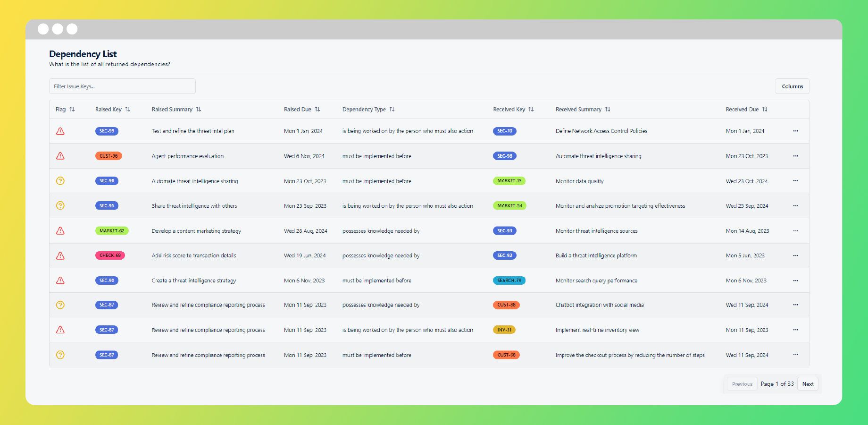
Task: Click question flag on SEC-95 row
Action: (x=60, y=205)
